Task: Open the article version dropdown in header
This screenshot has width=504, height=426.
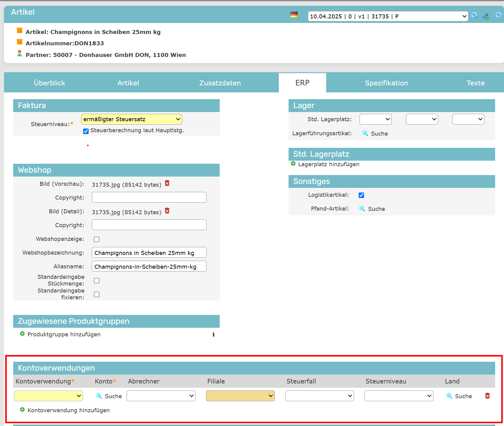Action: coord(388,17)
